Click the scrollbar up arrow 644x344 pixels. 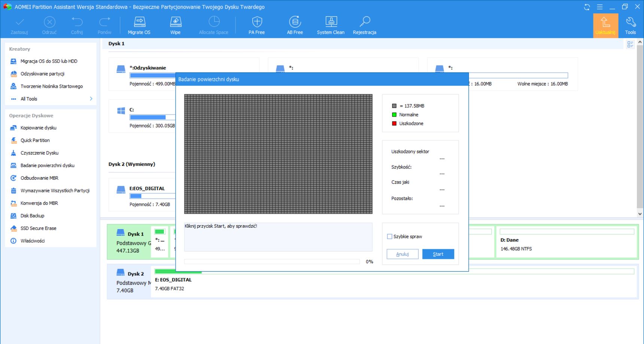(x=640, y=42)
